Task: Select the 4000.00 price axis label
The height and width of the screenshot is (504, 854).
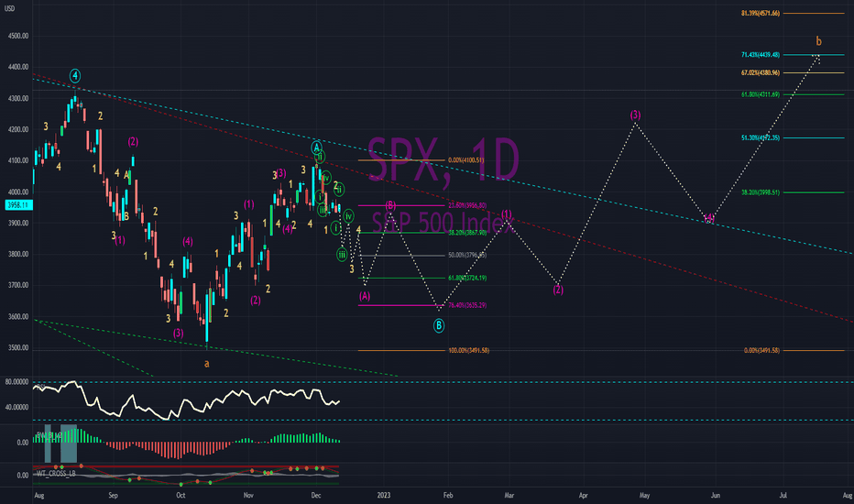Action: [18, 192]
